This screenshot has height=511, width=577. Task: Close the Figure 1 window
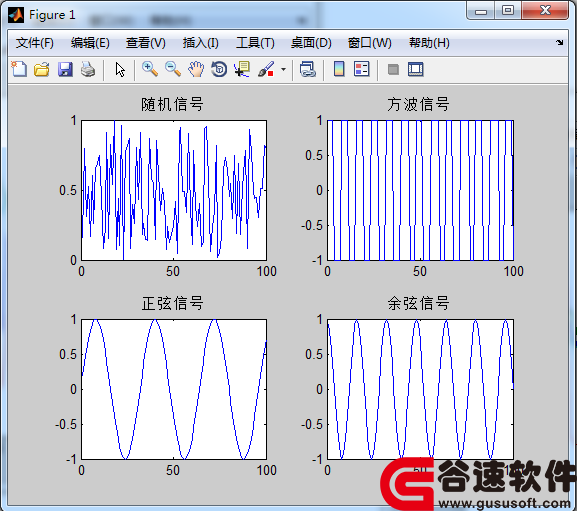[x=545, y=11]
